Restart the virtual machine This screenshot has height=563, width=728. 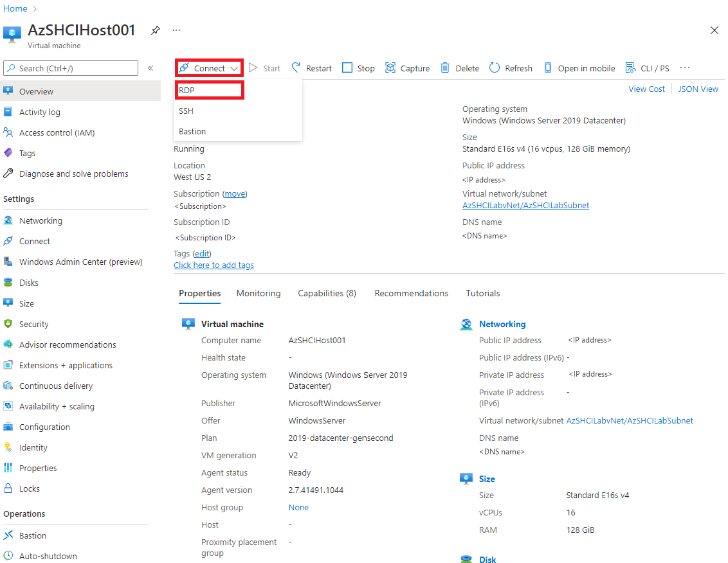pos(311,68)
